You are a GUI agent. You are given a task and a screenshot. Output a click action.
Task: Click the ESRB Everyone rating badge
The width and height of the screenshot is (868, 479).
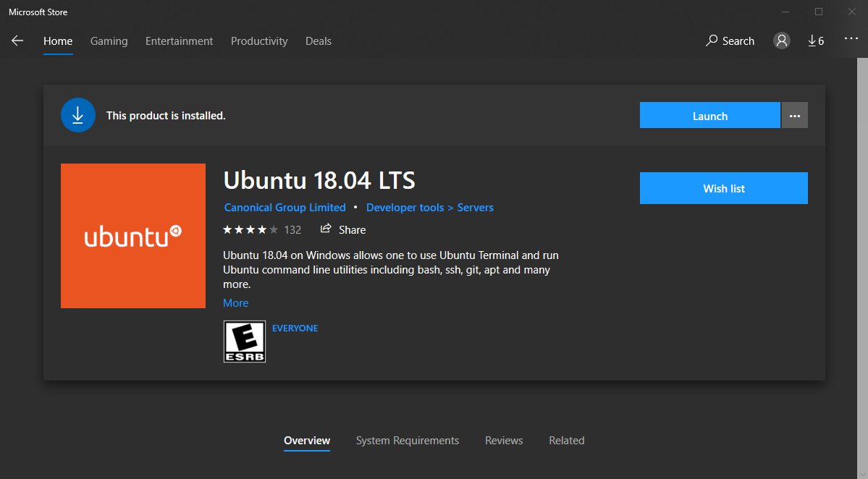tap(245, 342)
